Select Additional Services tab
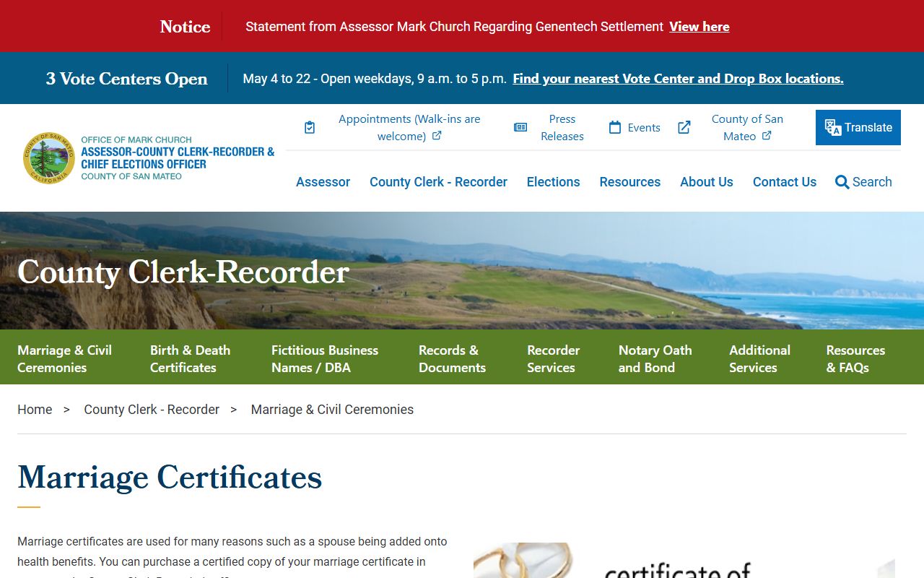Viewport: 924px width, 578px height. 759,358
